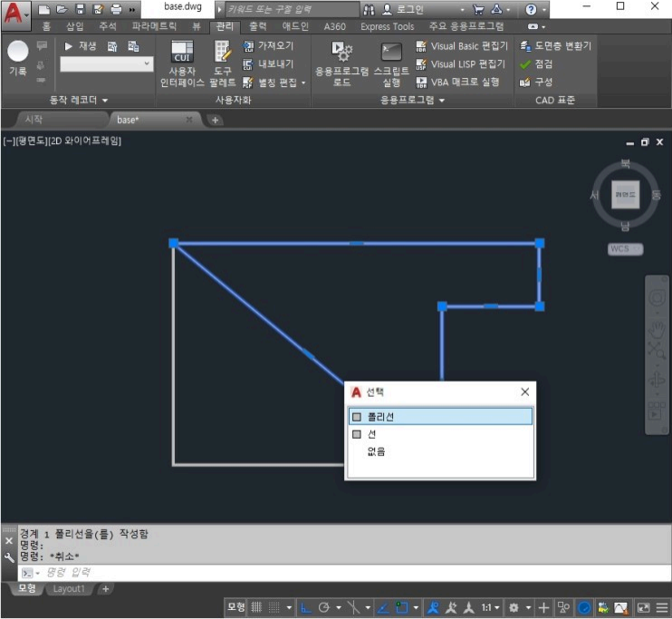Select 선 in the 선택 dialog

440,434
